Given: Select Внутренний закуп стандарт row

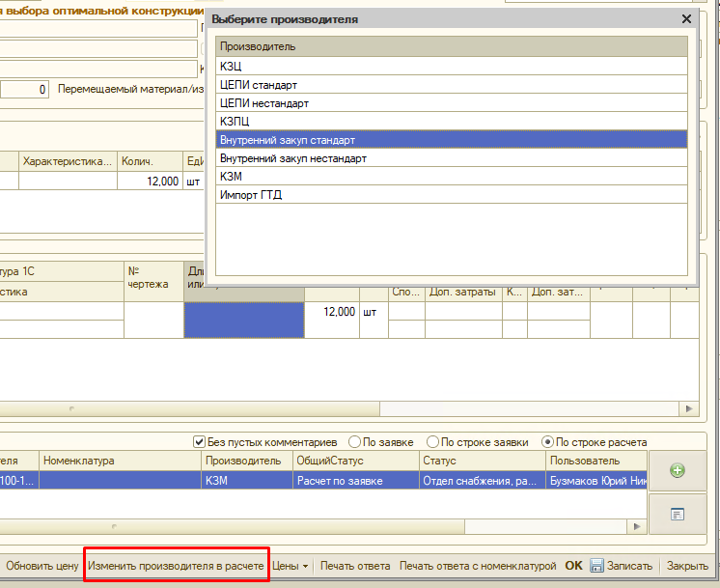Looking at the screenshot, I should (452, 140).
